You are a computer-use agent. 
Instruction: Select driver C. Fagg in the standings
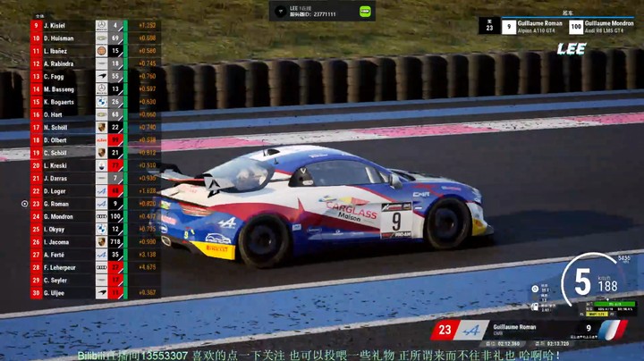[54, 76]
